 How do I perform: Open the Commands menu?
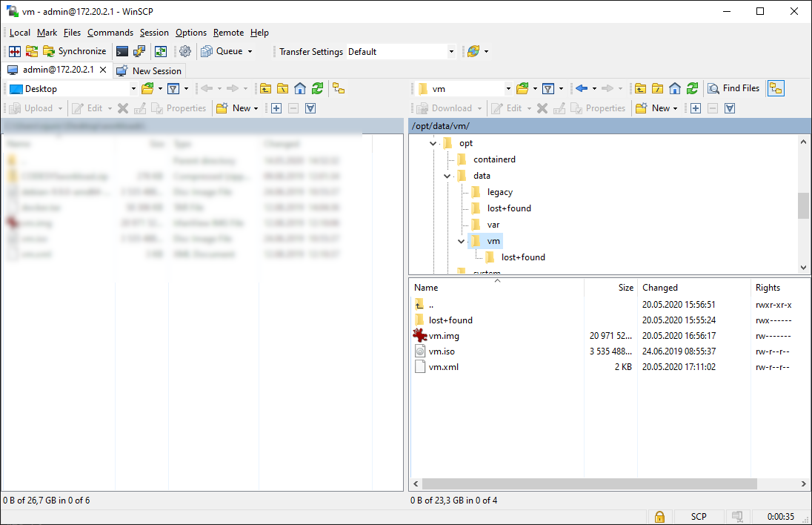click(x=110, y=33)
